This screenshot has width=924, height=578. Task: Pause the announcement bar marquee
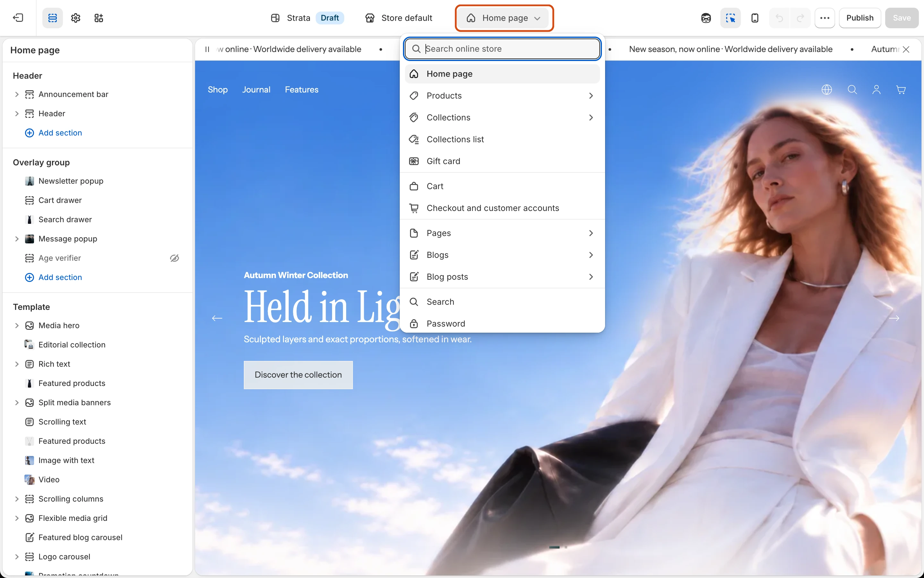coord(207,49)
